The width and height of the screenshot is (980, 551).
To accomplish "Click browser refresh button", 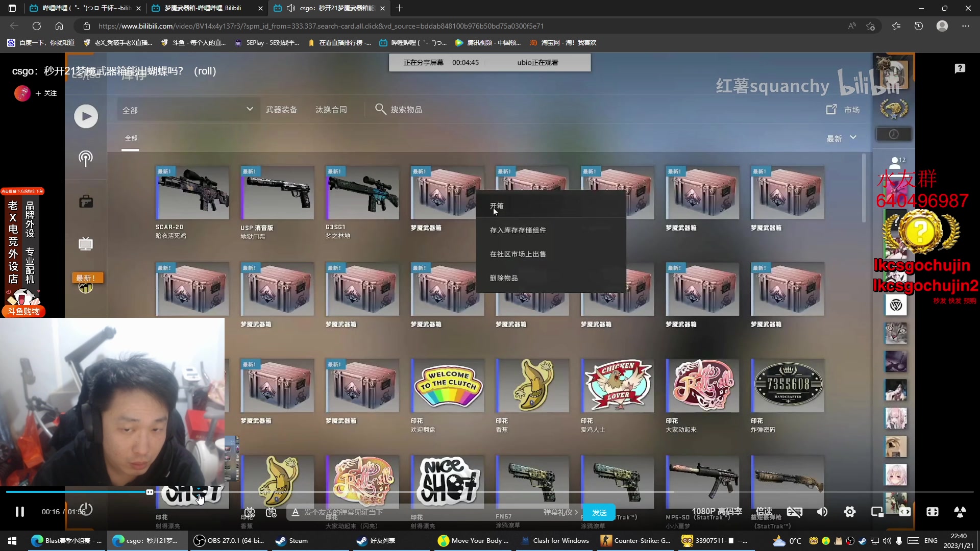I will coord(37,26).
